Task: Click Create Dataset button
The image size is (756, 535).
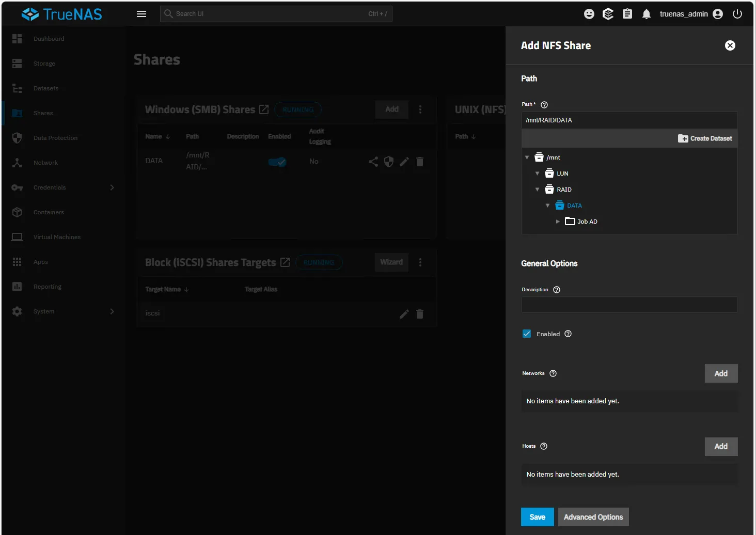Action: pyautogui.click(x=705, y=138)
